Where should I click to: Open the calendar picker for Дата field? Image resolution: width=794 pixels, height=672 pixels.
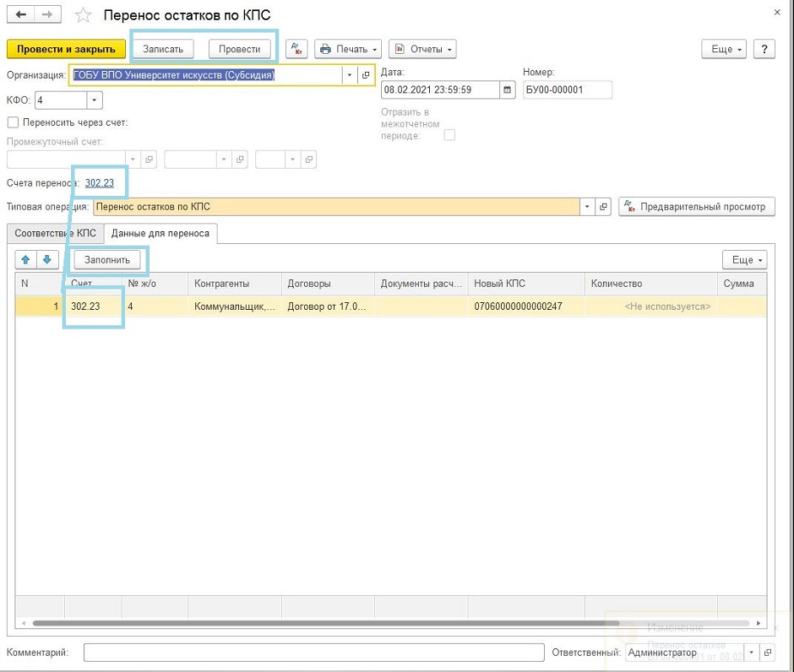pos(507,89)
